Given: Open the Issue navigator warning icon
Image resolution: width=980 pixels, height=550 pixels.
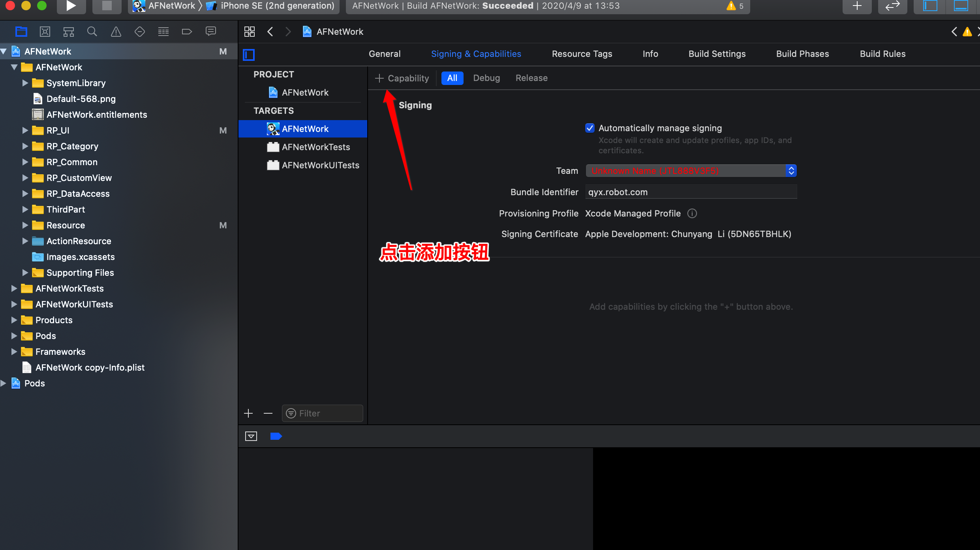Looking at the screenshot, I should click(x=116, y=32).
